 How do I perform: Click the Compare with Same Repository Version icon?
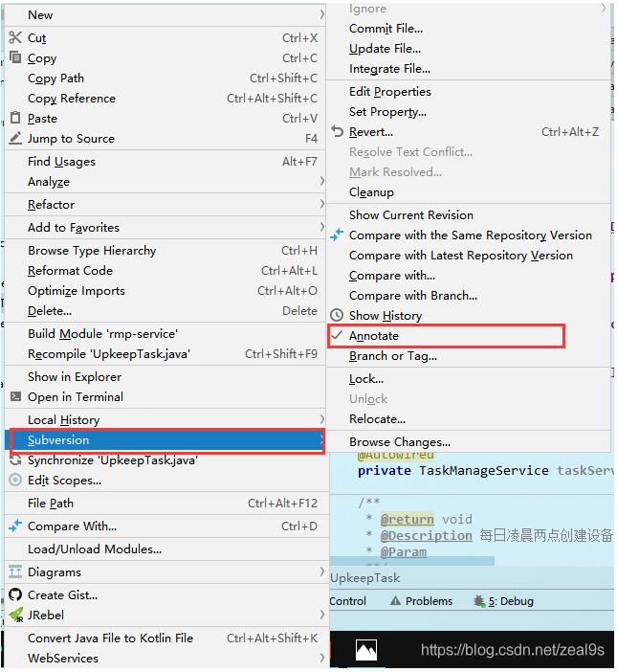(x=337, y=235)
